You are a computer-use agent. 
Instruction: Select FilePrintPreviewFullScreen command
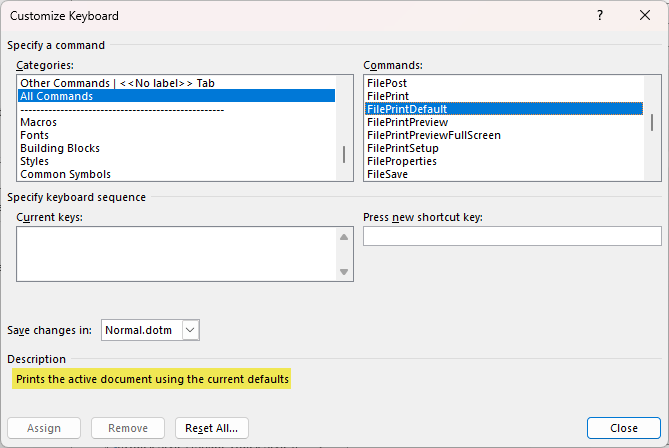tap(504, 135)
